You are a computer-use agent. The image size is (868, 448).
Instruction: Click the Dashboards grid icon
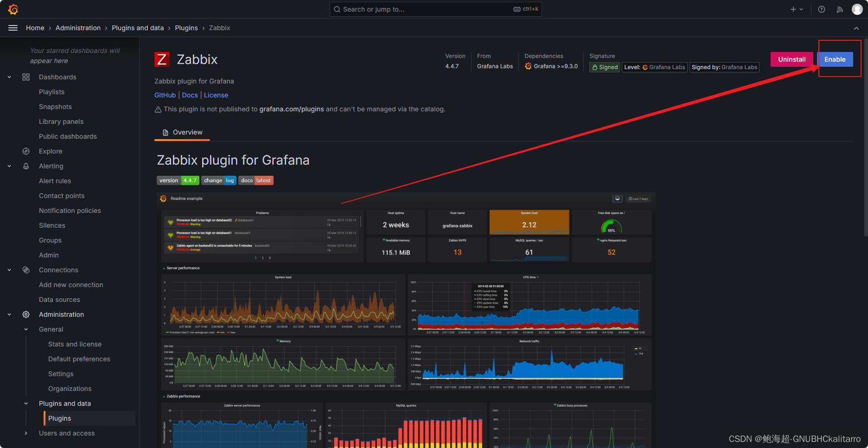point(26,77)
